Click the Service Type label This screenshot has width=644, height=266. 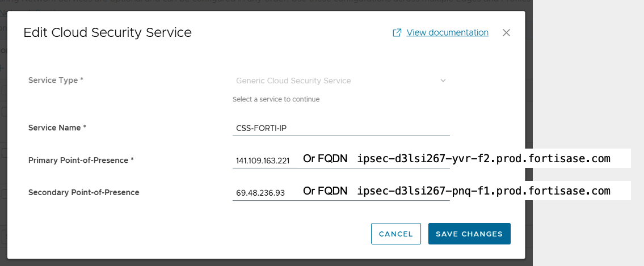[56, 80]
